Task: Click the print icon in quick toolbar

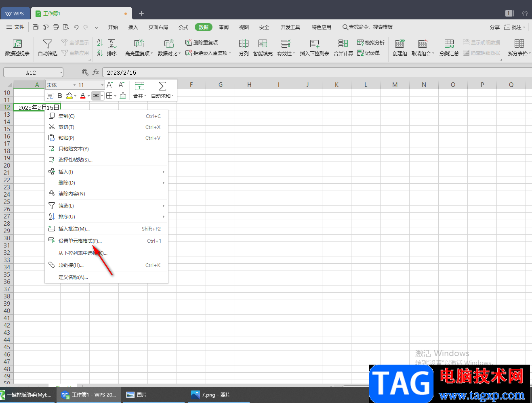Action: click(56, 27)
